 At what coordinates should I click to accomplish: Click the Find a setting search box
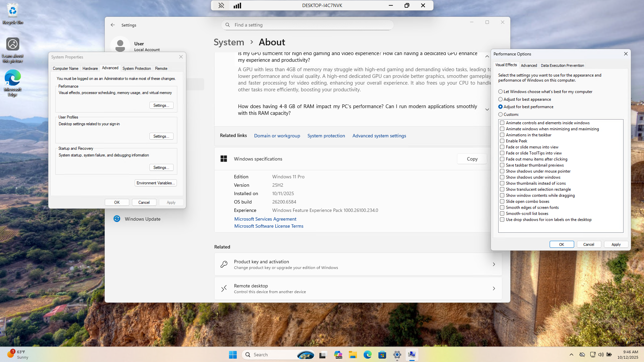(x=307, y=25)
